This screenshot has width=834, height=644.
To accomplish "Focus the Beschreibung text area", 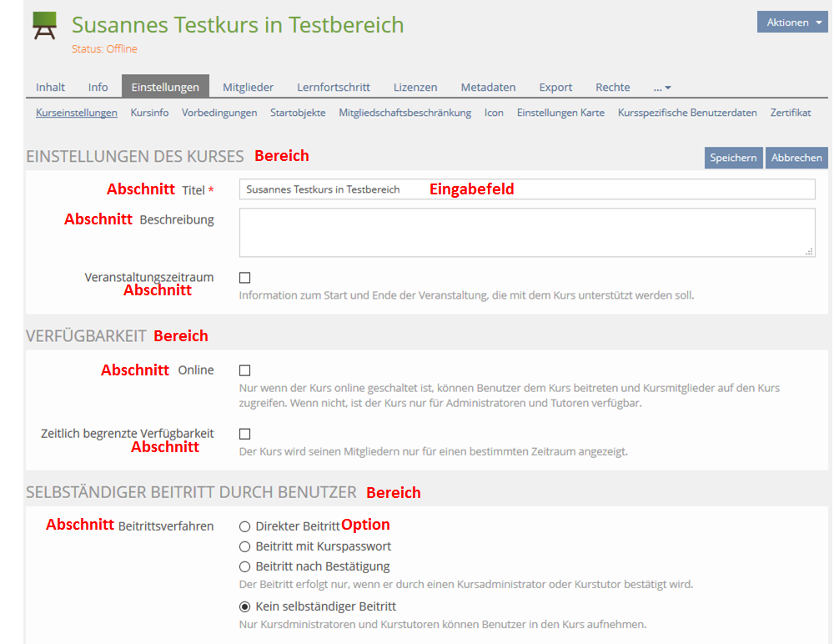I will (527, 232).
